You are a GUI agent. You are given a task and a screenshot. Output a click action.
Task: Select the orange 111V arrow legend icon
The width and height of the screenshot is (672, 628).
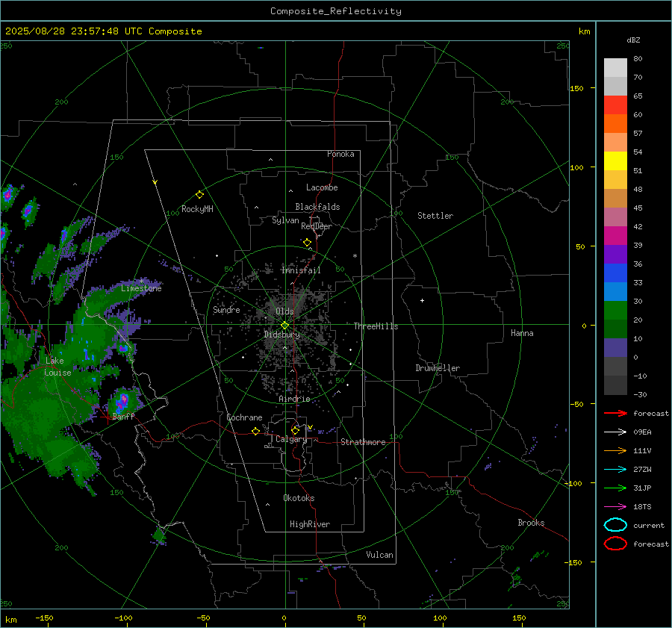coord(615,450)
